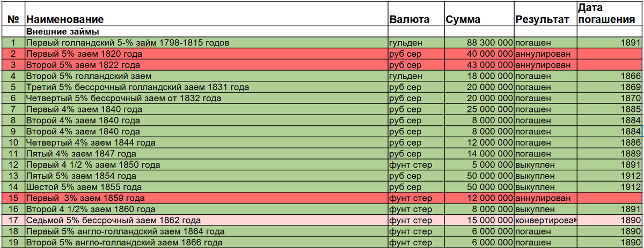Image resolution: width=644 pixels, height=248 pixels.
Task: Select the Наименование header cell
Action: pyautogui.click(x=206, y=14)
